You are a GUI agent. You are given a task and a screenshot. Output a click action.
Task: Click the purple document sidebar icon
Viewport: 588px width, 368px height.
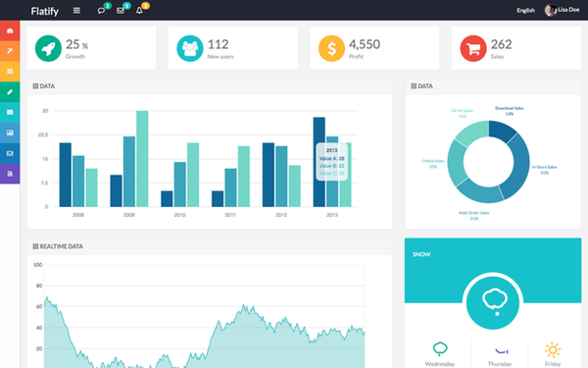10,174
